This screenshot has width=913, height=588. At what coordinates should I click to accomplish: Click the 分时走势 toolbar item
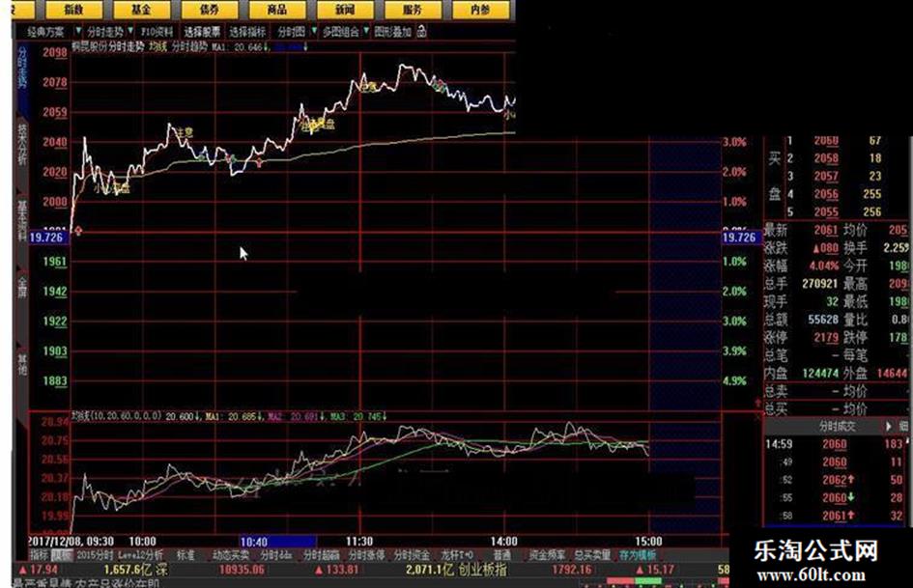tap(105, 32)
